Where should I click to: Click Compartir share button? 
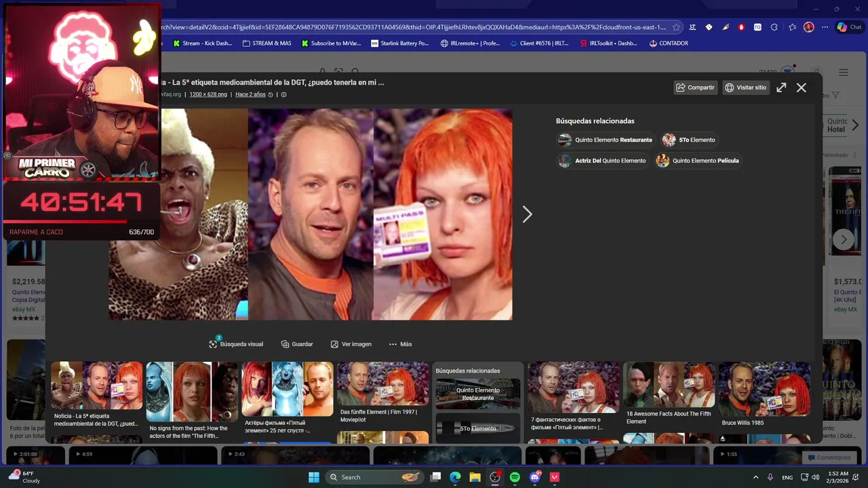[x=695, y=87]
